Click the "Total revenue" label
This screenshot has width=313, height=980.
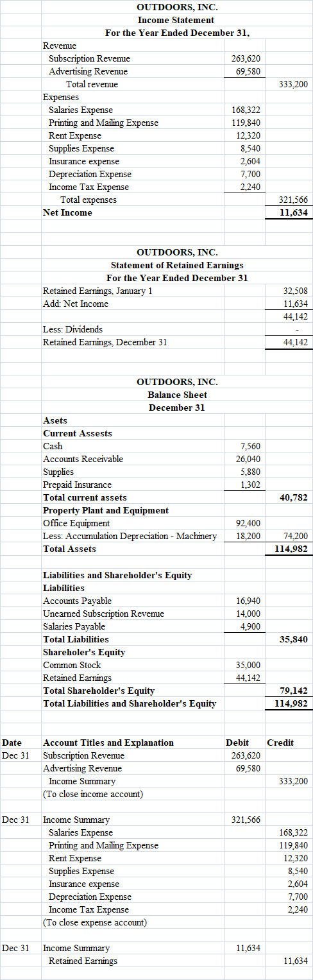(x=92, y=84)
